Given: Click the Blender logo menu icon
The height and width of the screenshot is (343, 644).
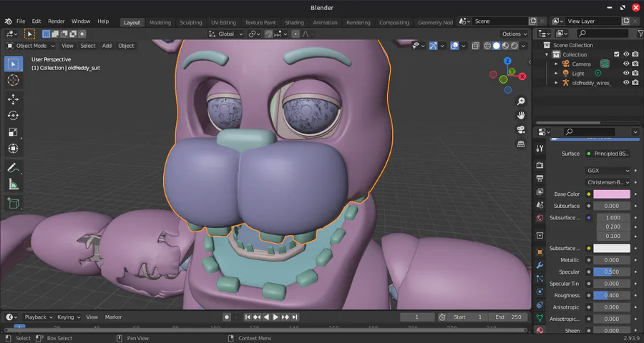Looking at the screenshot, I should point(8,21).
